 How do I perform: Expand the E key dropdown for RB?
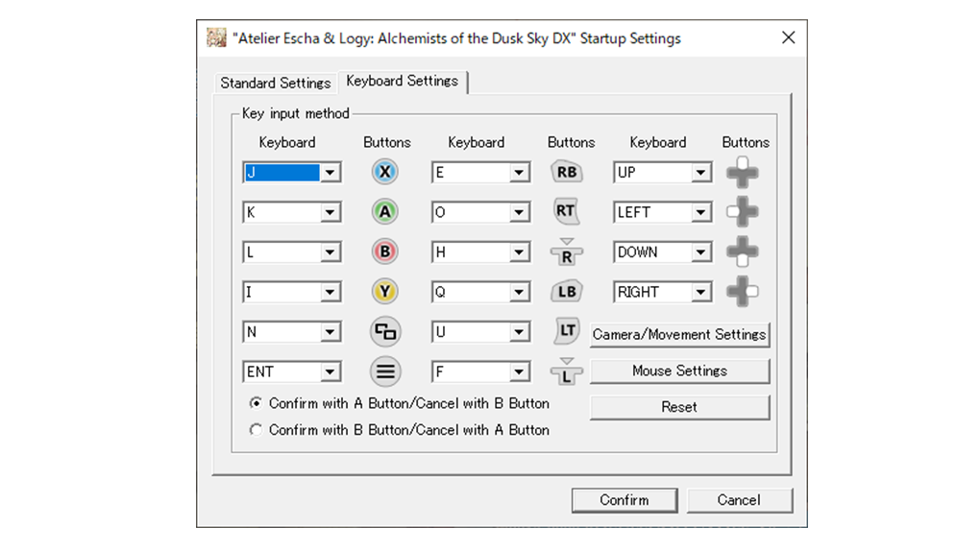pos(519,173)
